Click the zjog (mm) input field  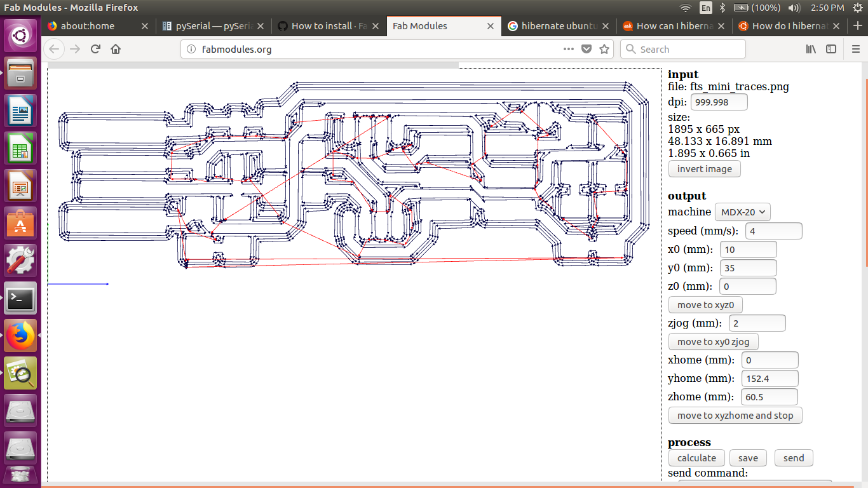(757, 323)
